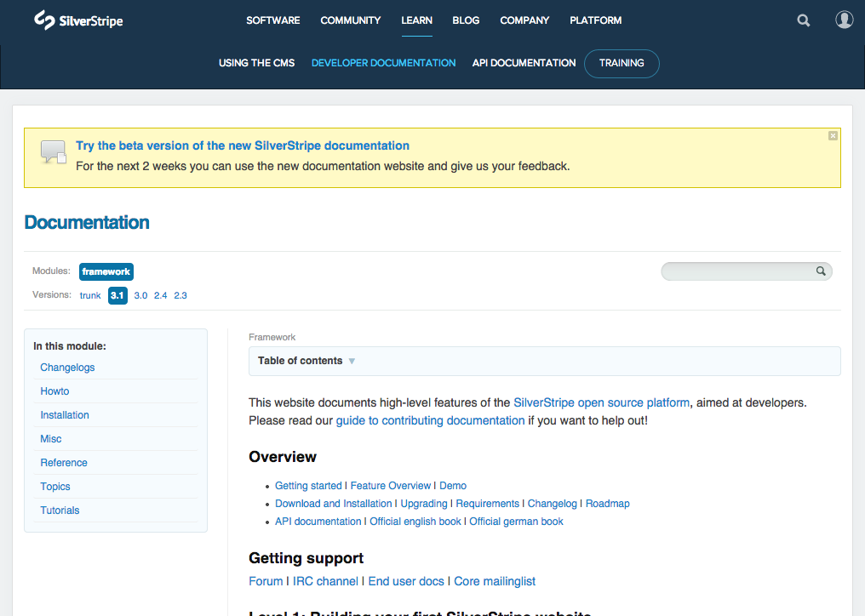This screenshot has height=616, width=865.
Task: Click the speech bubble icon in beta notice
Action: tap(53, 151)
